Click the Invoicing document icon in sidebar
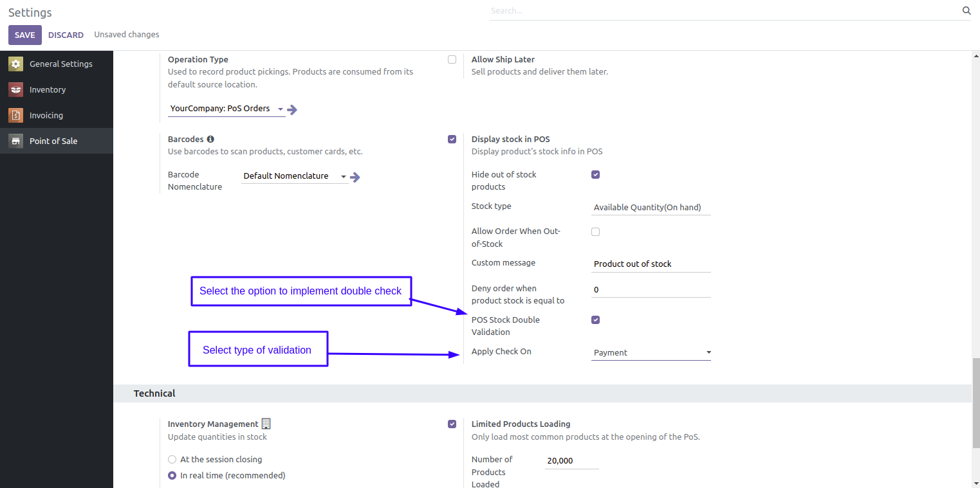Viewport: 980px width, 488px height. (15, 115)
